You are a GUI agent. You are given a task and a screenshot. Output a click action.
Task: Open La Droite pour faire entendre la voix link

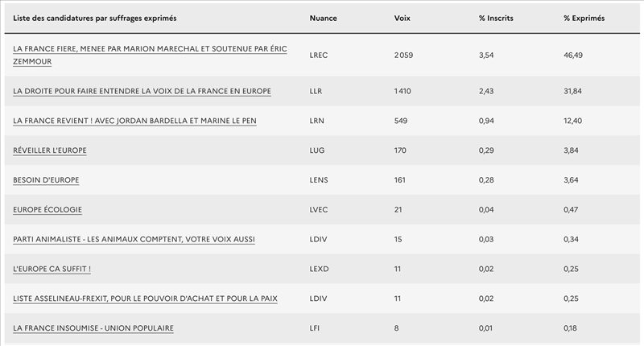pos(142,91)
